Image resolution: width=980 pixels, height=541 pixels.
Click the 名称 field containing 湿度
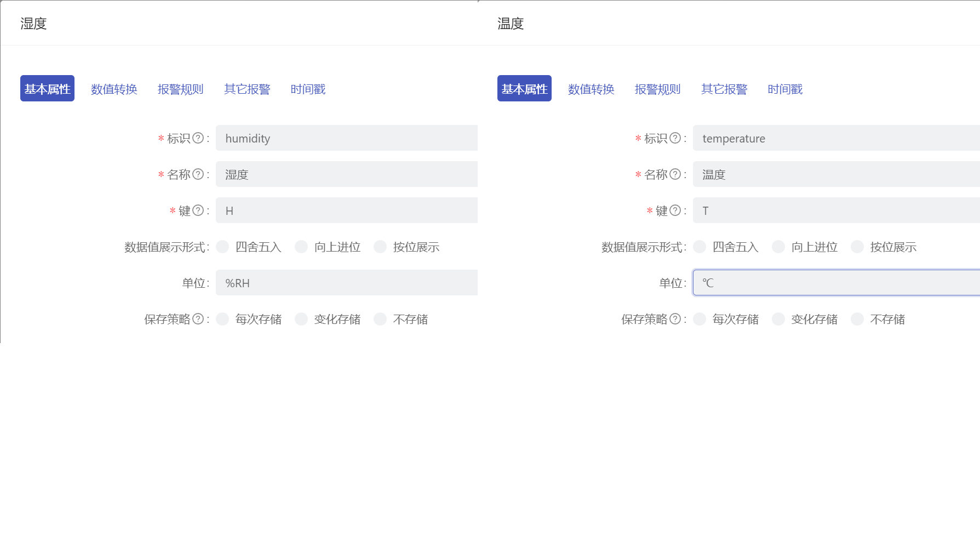[347, 174]
